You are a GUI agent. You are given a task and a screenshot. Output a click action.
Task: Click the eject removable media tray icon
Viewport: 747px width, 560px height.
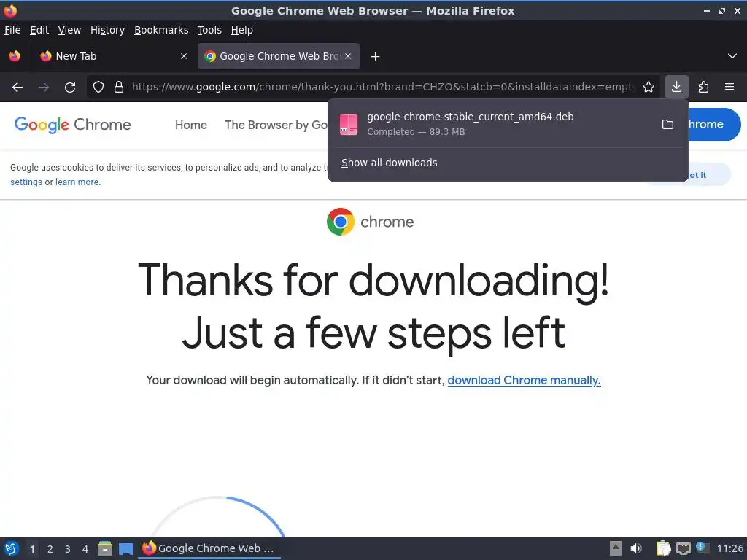point(616,548)
